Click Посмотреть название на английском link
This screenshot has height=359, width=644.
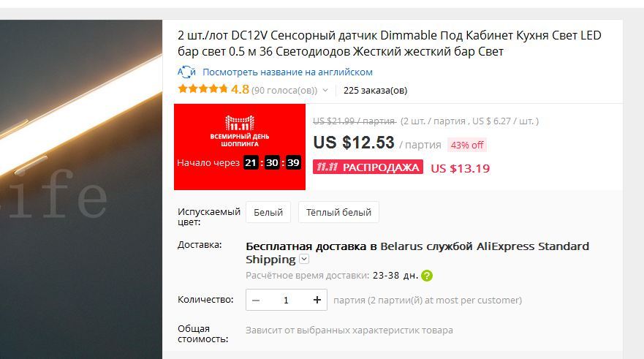[x=287, y=72]
